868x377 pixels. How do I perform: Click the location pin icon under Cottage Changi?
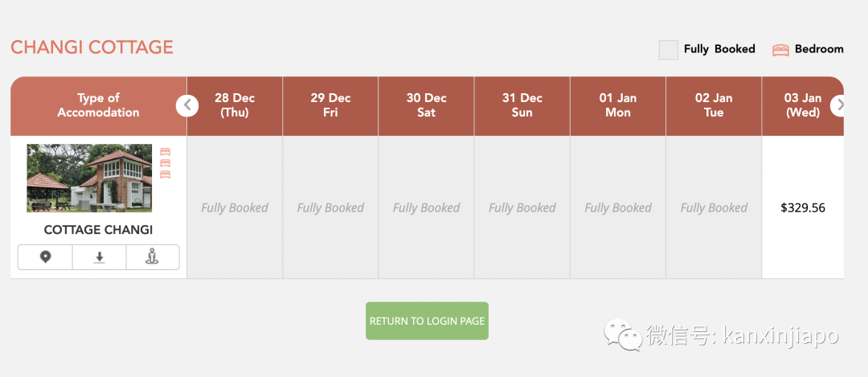45,257
